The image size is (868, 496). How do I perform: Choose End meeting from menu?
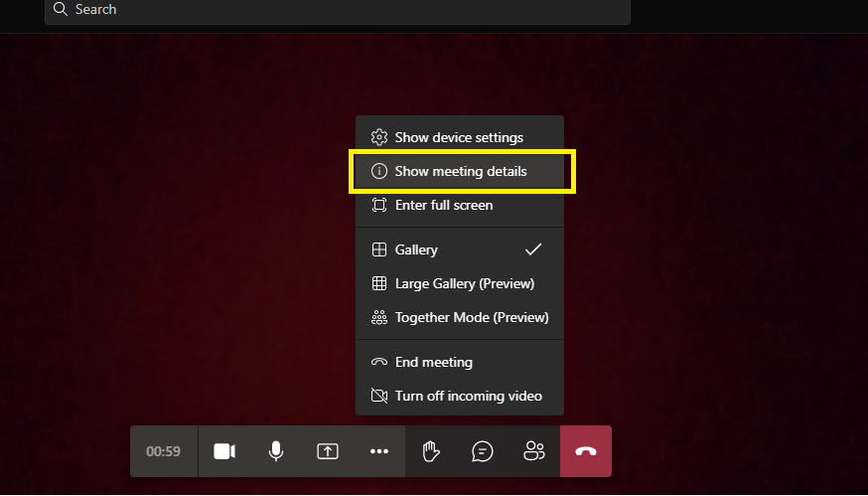[x=460, y=363]
